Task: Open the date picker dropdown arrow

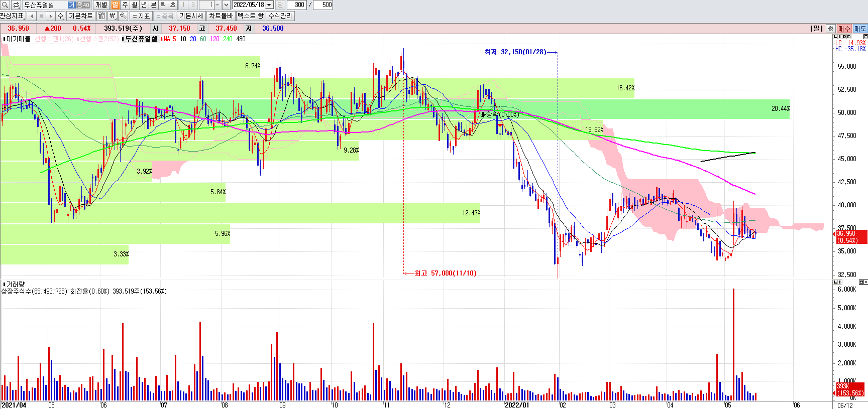Action: 269,5
